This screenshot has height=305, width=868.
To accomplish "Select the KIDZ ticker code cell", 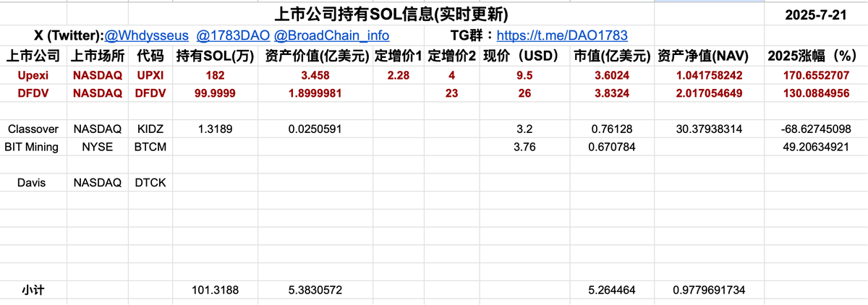I will click(x=150, y=129).
